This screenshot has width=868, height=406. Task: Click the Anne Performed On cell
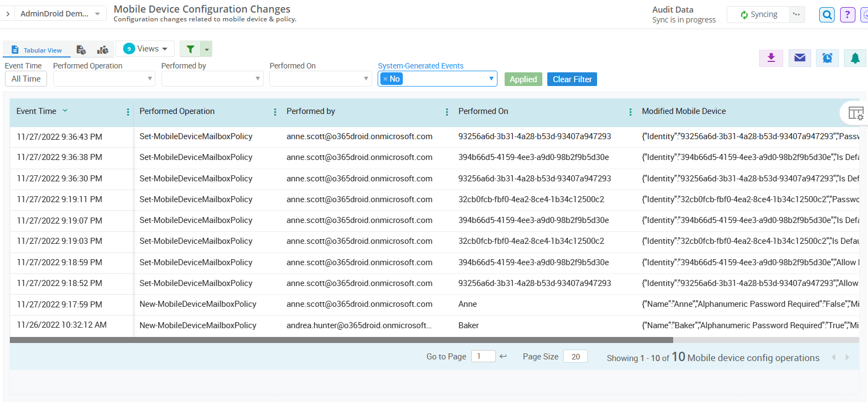[467, 304]
